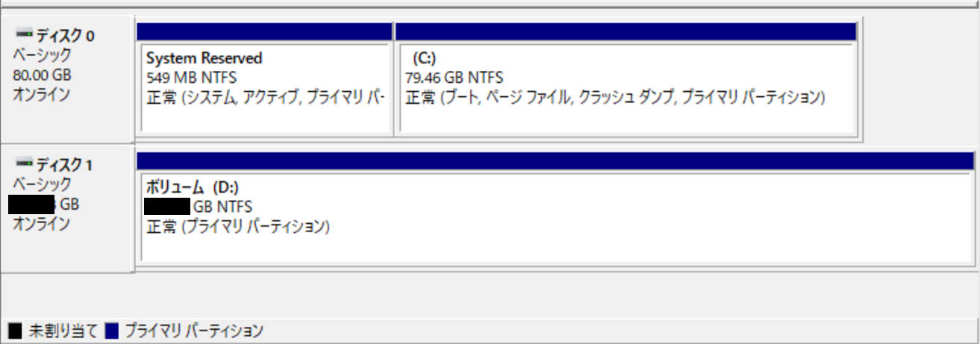Click the black 未割り当て legend swatch
980x344 pixels.
15,330
